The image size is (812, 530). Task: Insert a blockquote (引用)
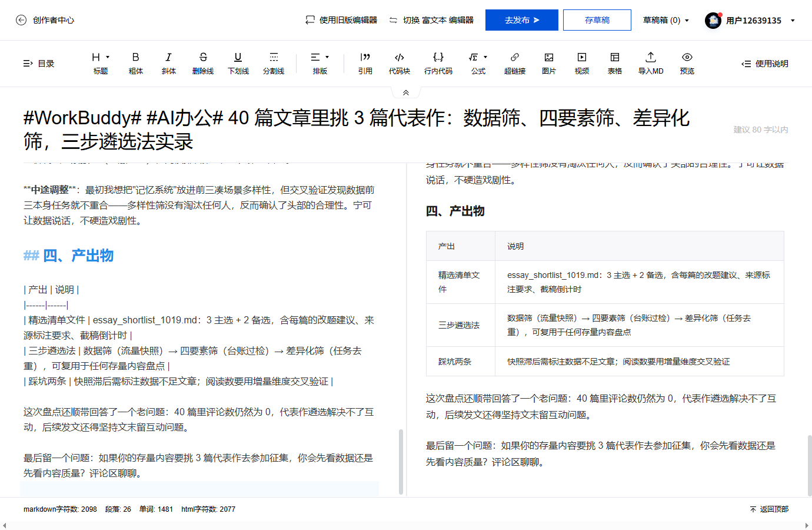[365, 63]
